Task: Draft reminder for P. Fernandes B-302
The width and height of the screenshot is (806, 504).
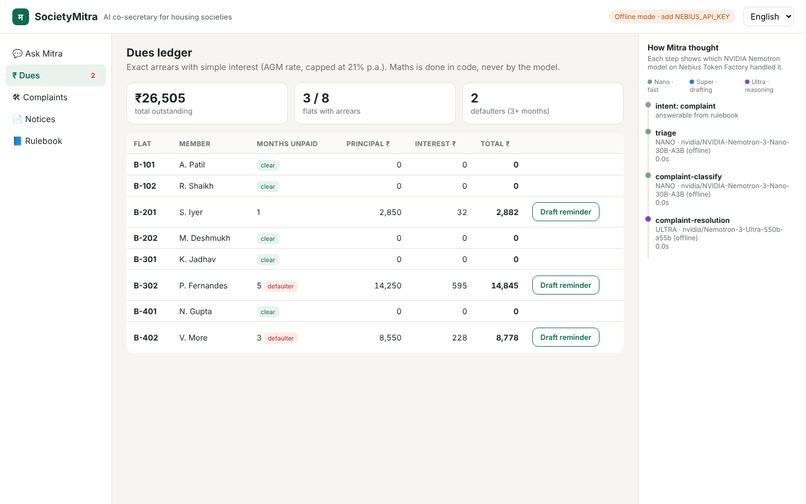Action: tap(565, 285)
